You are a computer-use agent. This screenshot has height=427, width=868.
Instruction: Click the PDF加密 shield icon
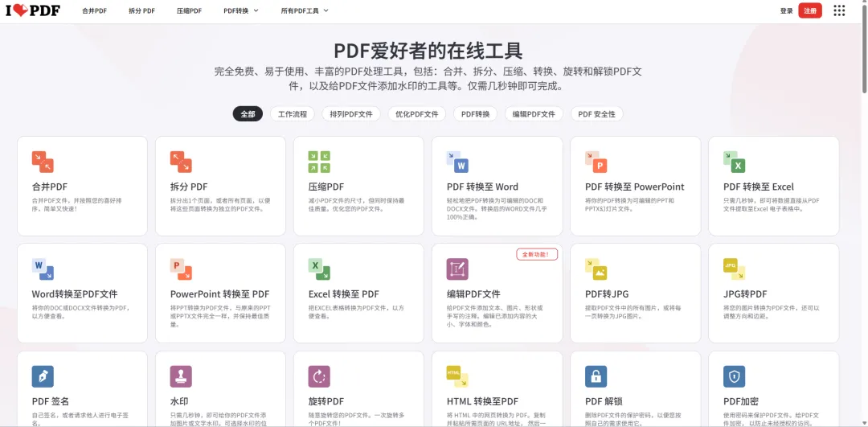click(734, 376)
